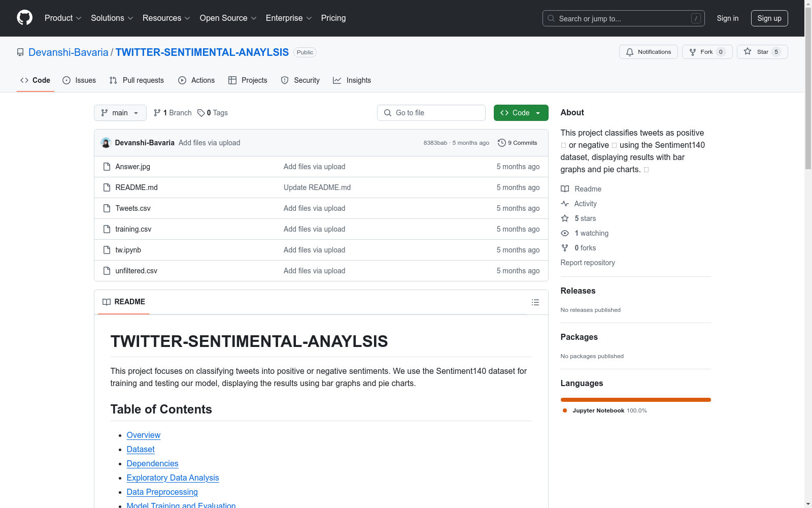
Task: Click the star icon in Star button
Action: (748, 51)
